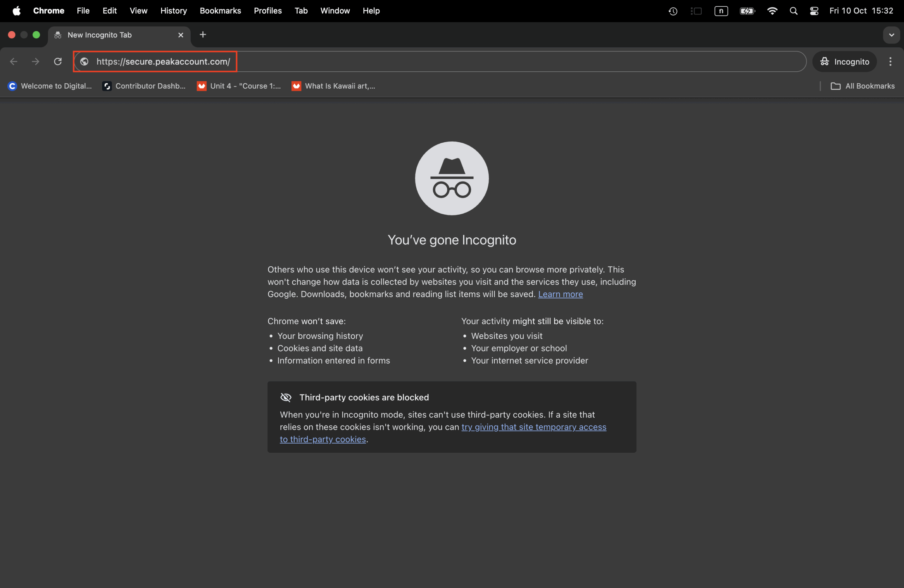
Task: Click the Learn more link
Action: coord(560,294)
